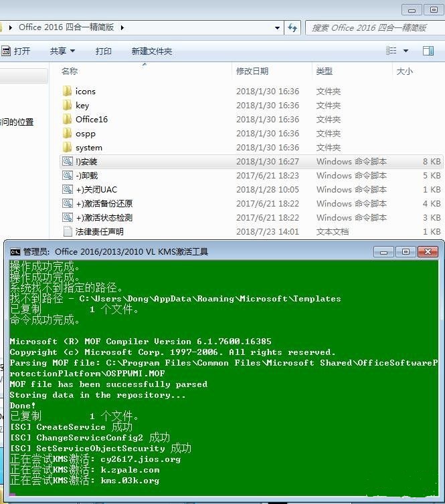Click console line kms.03k.org
This screenshot has width=445, height=504.
click(84, 481)
